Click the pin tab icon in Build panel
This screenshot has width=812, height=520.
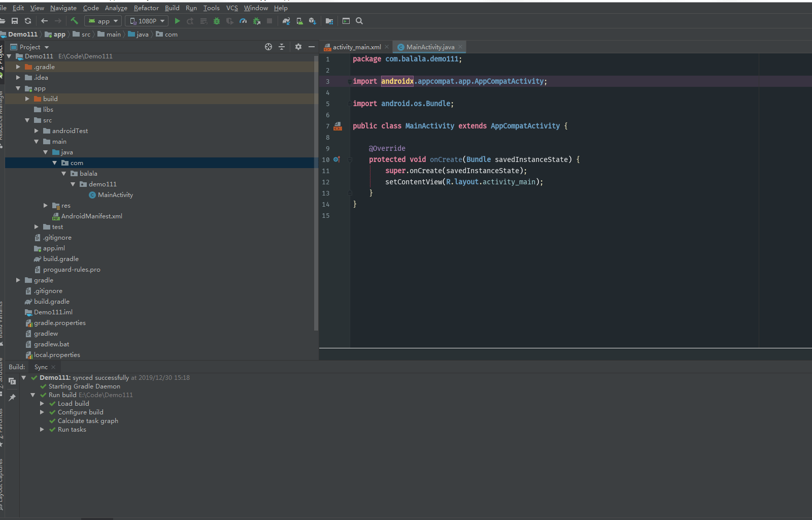(x=12, y=398)
